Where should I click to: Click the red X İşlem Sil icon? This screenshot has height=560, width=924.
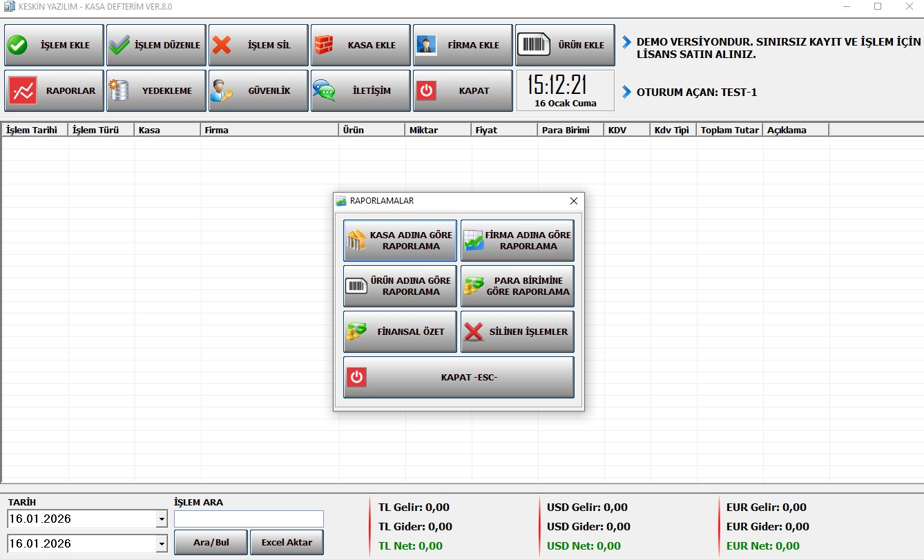click(x=222, y=46)
